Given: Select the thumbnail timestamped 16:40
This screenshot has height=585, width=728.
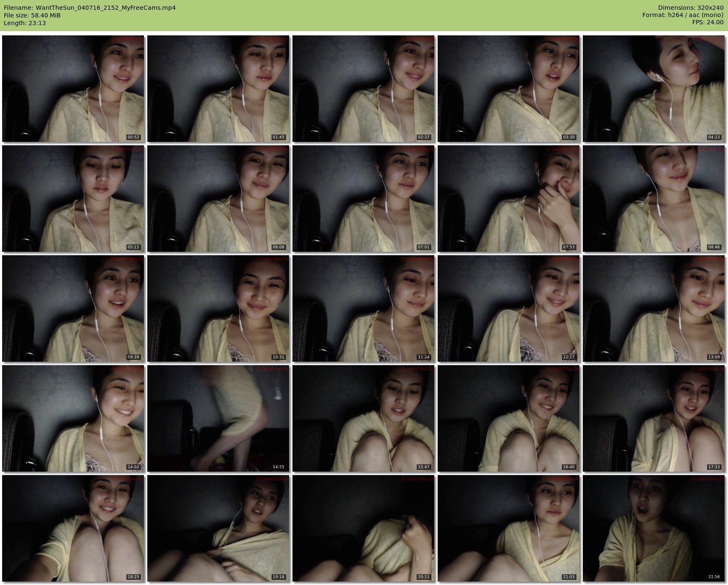Looking at the screenshot, I should (x=508, y=418).
